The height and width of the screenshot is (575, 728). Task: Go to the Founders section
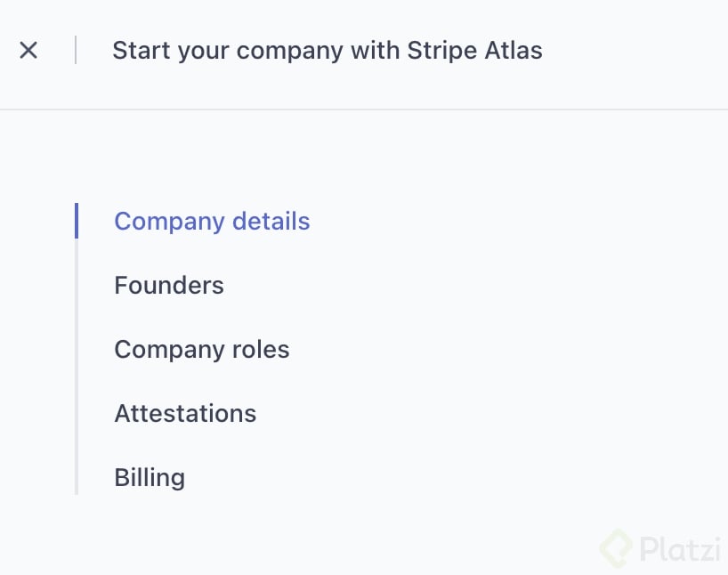169,285
